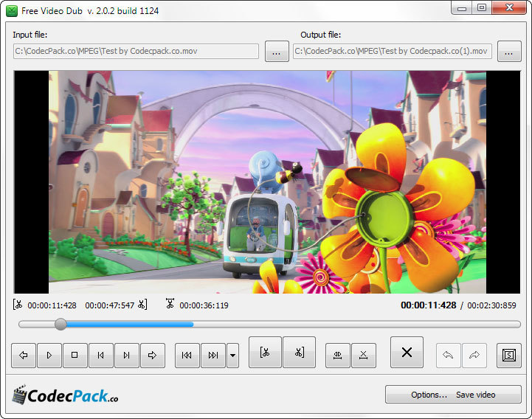
Task: Undo the last edit
Action: click(448, 356)
